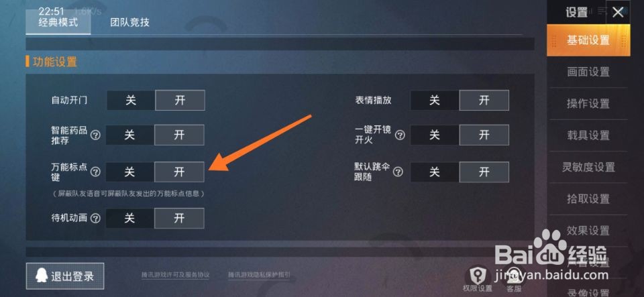This screenshot has height=297, width=644.
Task: Turn 万能标点键 on with 开
Action: click(x=179, y=172)
